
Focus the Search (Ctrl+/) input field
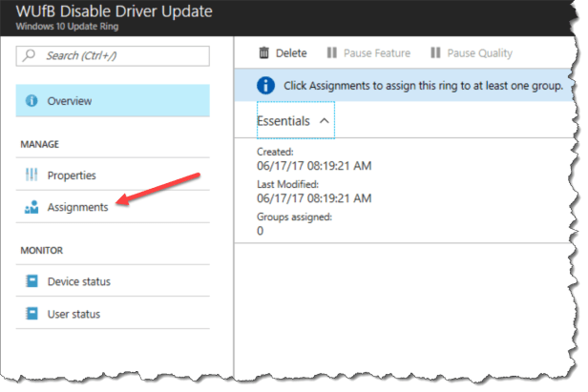click(113, 56)
